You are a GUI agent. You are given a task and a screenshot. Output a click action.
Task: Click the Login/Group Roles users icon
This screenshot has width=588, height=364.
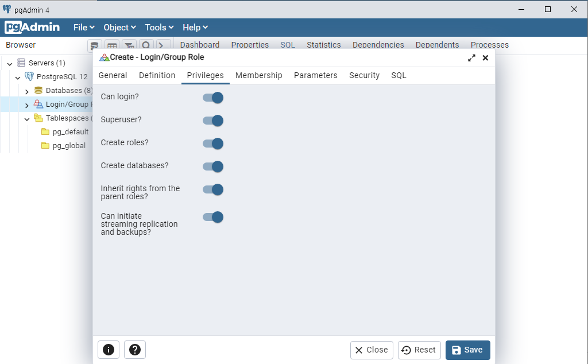point(38,104)
